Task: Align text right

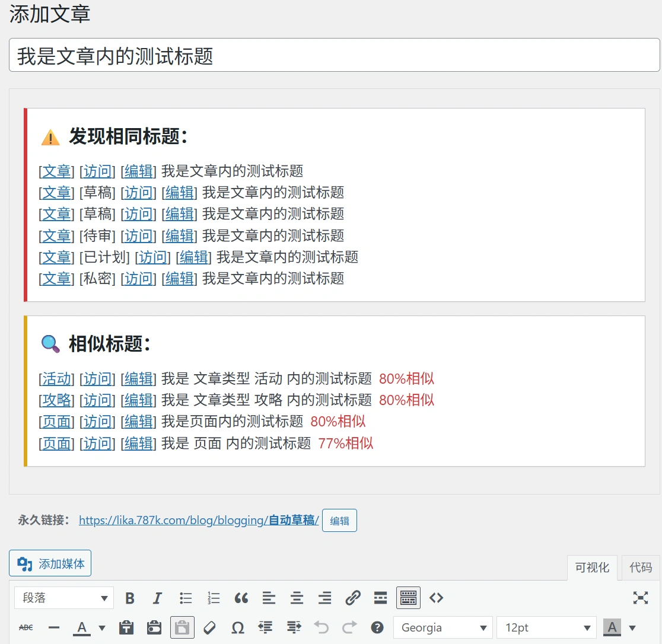Action: coord(324,598)
